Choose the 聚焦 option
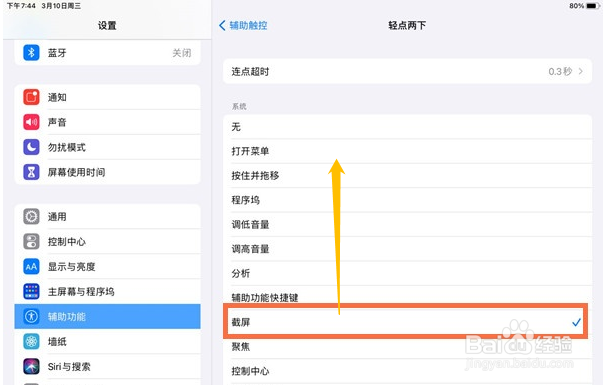 [407, 347]
